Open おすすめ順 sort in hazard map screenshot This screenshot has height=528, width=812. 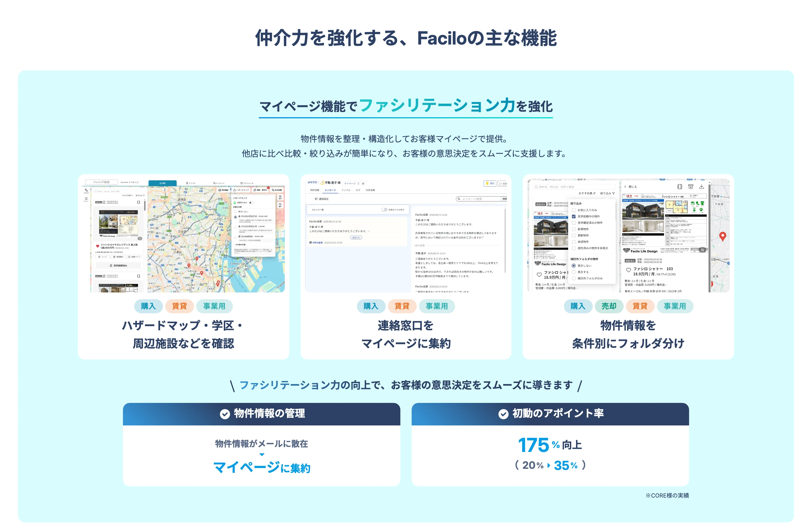coord(127,196)
